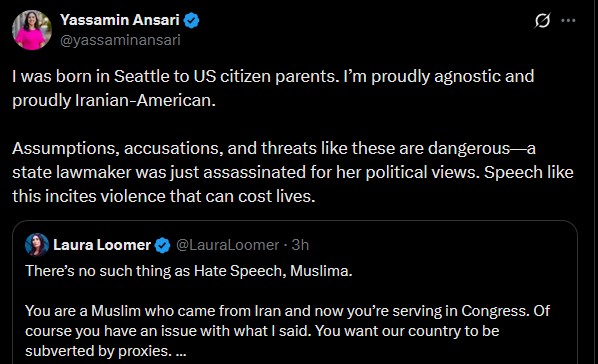This screenshot has height=364, width=598.
Task: Open Yassamin Ansari's profile picture
Action: (32, 30)
